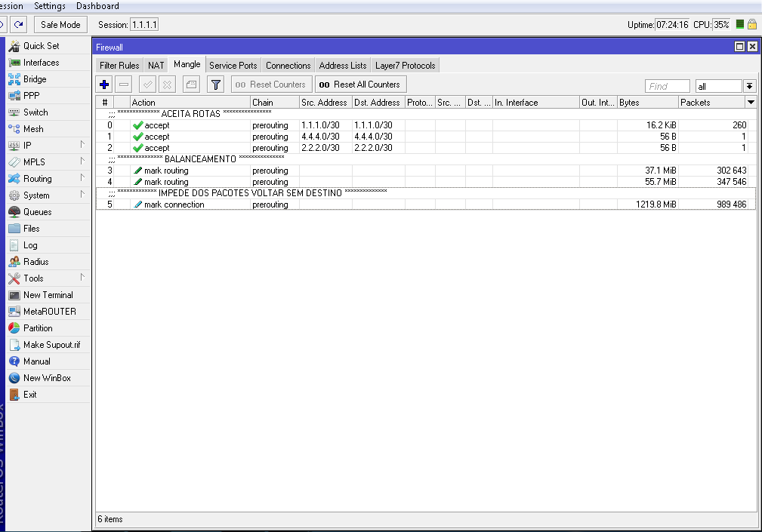This screenshot has width=762, height=532.
Task: Switch to the Layer7 Protocols tab
Action: click(x=406, y=66)
